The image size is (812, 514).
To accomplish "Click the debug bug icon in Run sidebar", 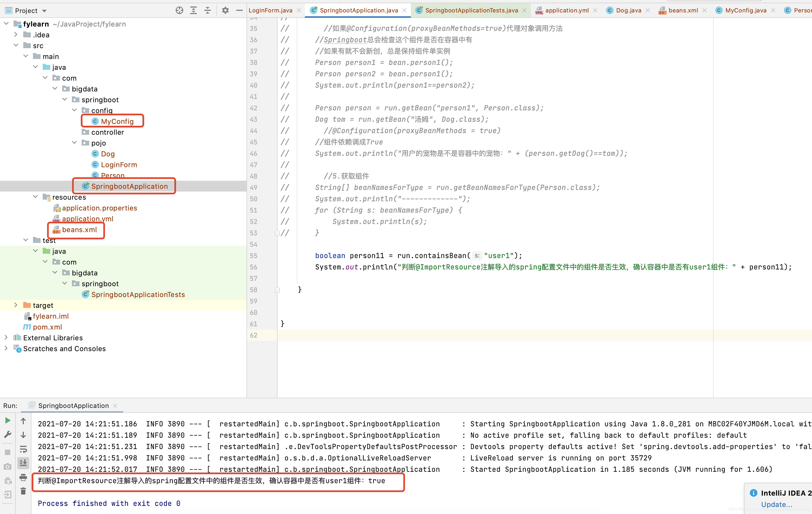I will 8,480.
